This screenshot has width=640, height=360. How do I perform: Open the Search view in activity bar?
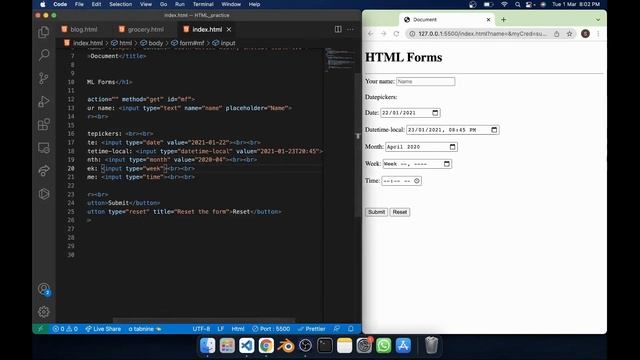44,55
